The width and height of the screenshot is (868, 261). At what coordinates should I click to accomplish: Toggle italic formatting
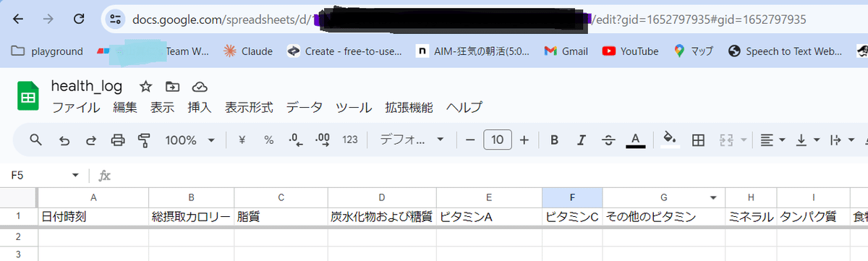pyautogui.click(x=581, y=140)
